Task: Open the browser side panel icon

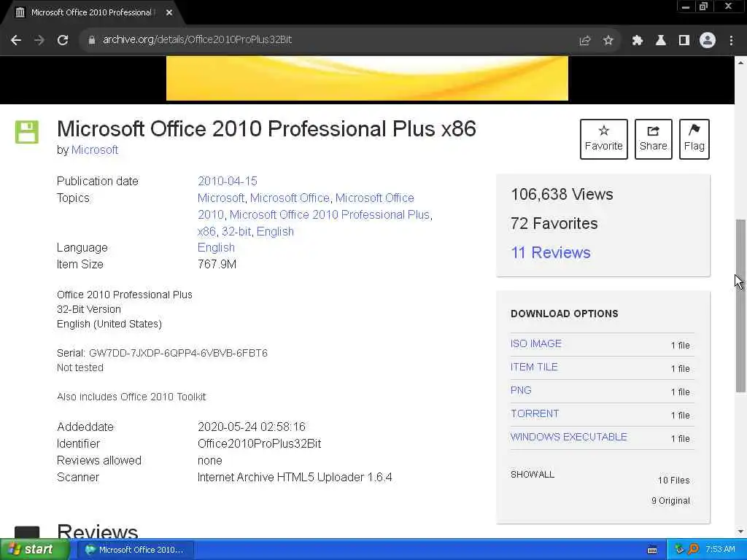Action: [x=684, y=41]
